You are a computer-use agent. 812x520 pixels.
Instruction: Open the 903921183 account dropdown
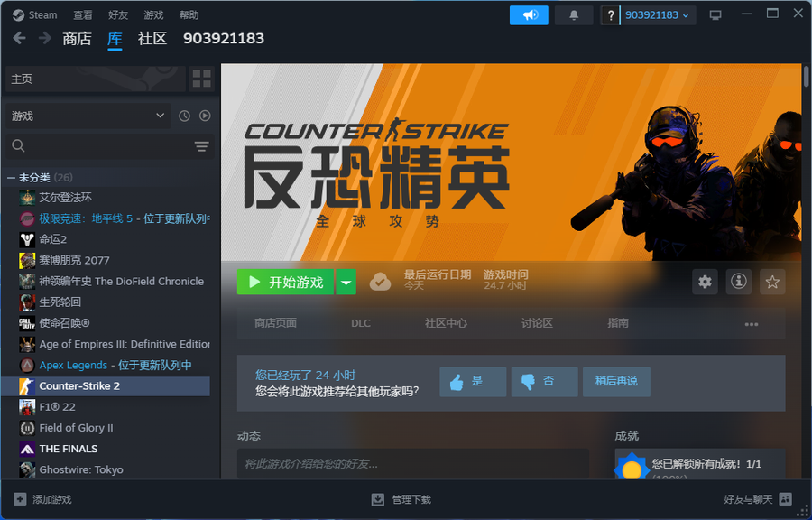pos(658,15)
